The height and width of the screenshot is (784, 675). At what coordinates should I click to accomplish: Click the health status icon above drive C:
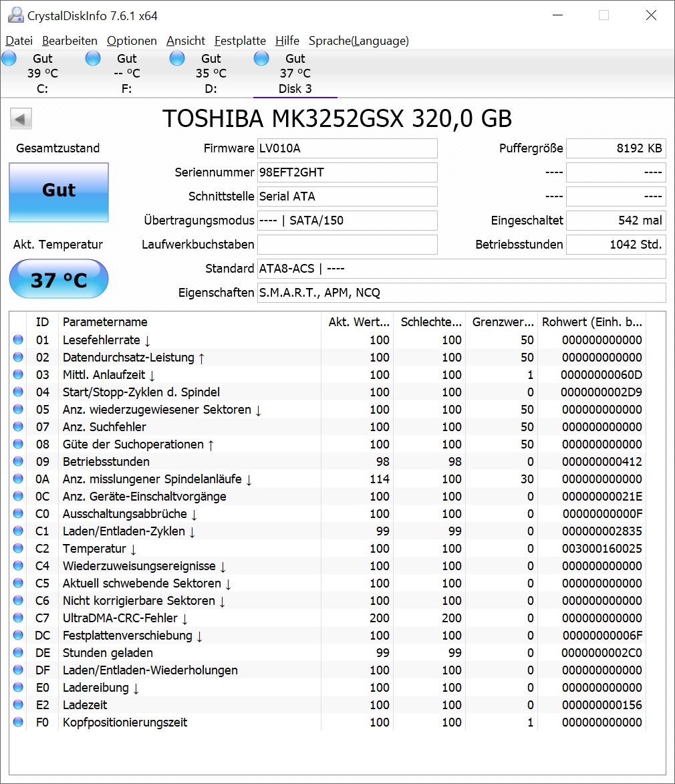[x=9, y=58]
